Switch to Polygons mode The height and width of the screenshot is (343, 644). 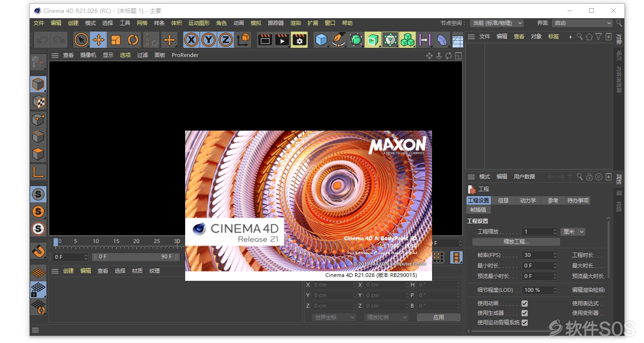38,154
